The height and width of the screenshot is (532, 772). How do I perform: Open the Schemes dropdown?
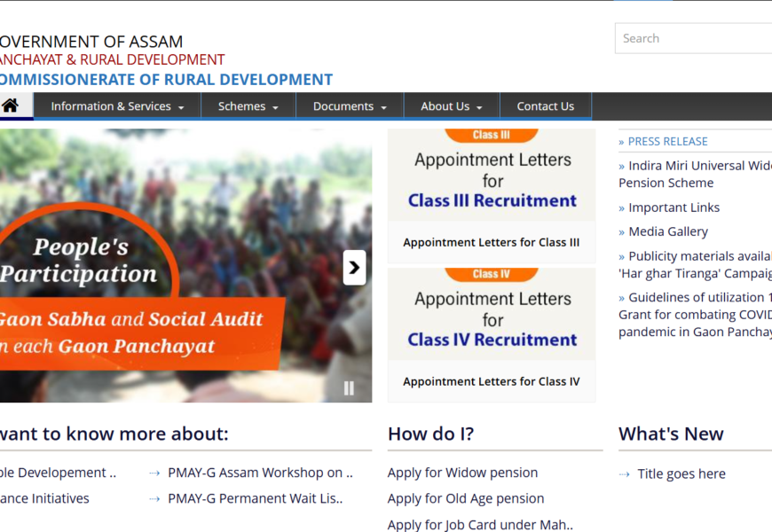click(x=248, y=106)
